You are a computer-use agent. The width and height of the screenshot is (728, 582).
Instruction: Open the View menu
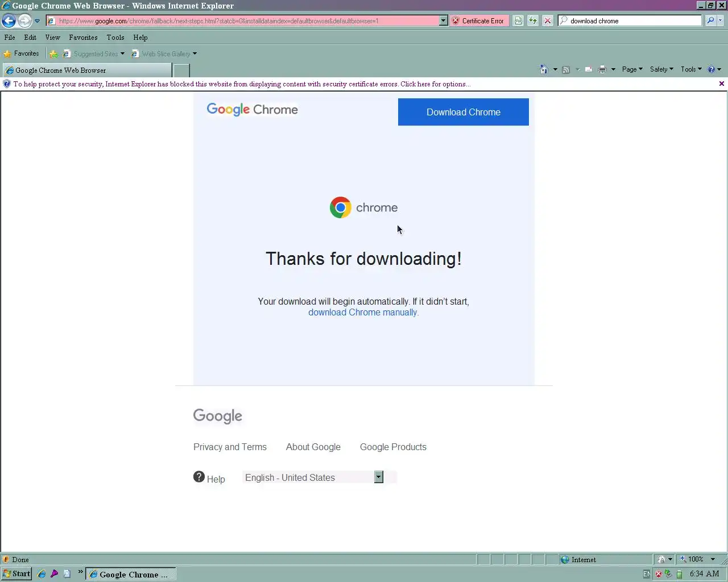[x=52, y=38]
